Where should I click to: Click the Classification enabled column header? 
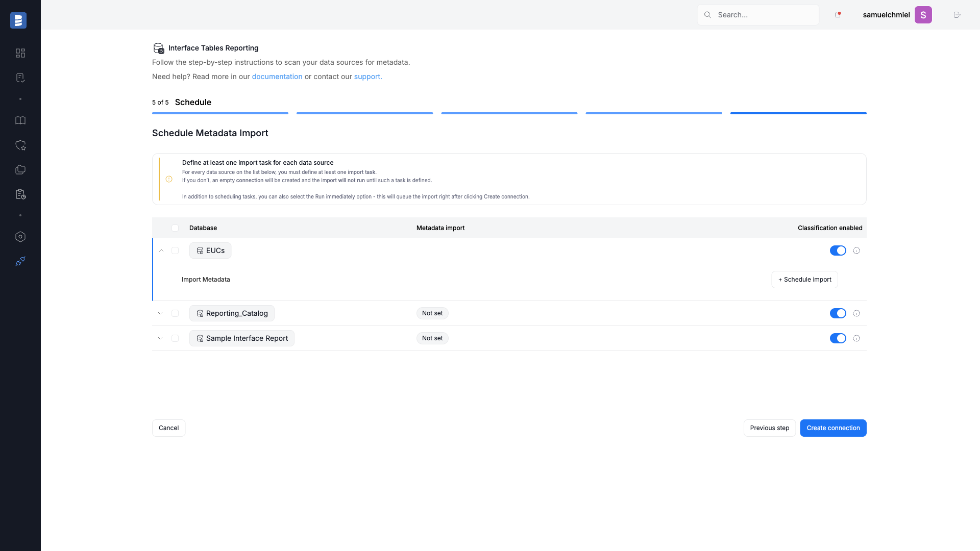click(830, 228)
